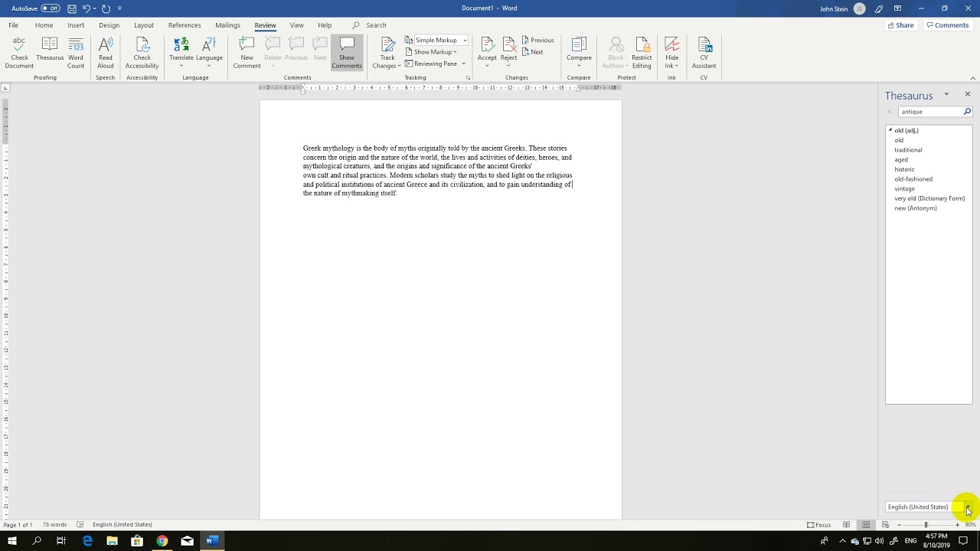Collapse the ribbon arrow
The width and height of the screenshot is (980, 551).
[973, 78]
